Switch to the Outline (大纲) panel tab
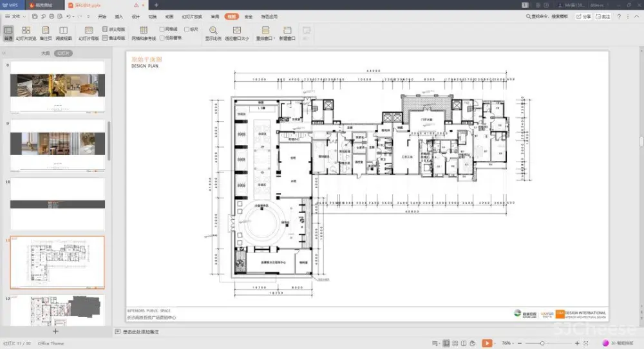 [46, 53]
